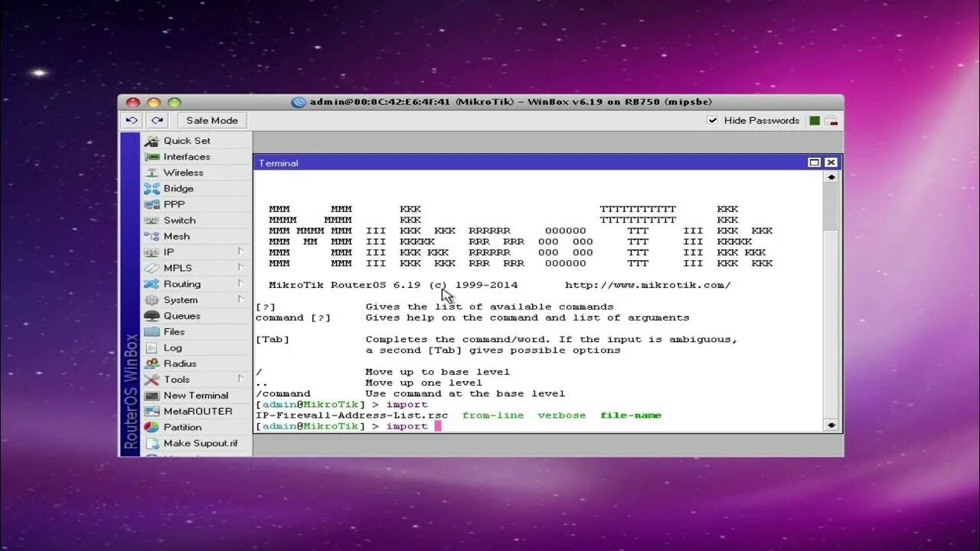Maximize the Terminal window
Screen dimensions: 980x551
814,162
